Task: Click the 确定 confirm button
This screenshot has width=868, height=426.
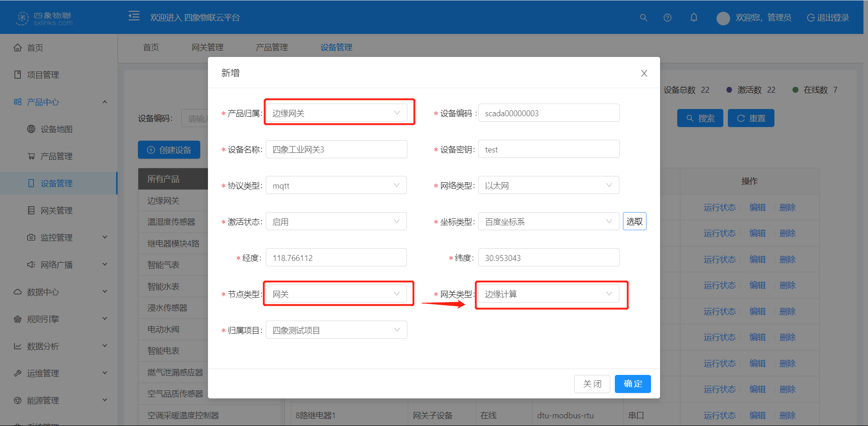Action: click(632, 383)
